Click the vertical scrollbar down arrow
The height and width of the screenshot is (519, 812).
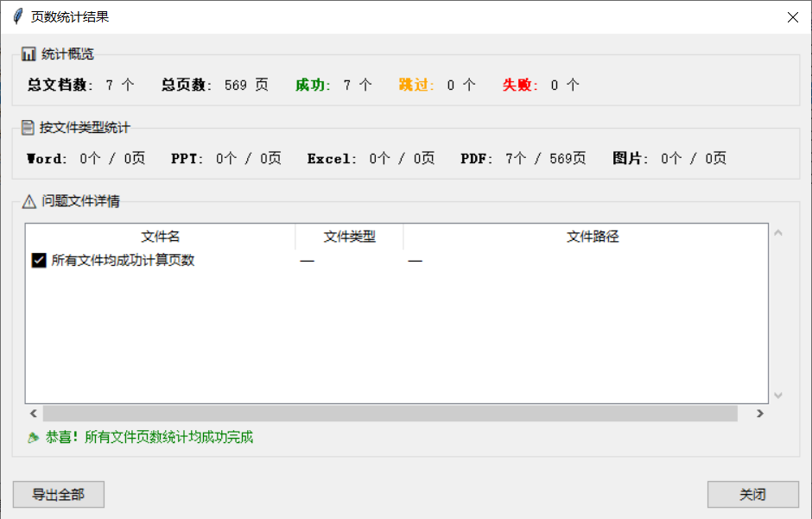pos(777,396)
